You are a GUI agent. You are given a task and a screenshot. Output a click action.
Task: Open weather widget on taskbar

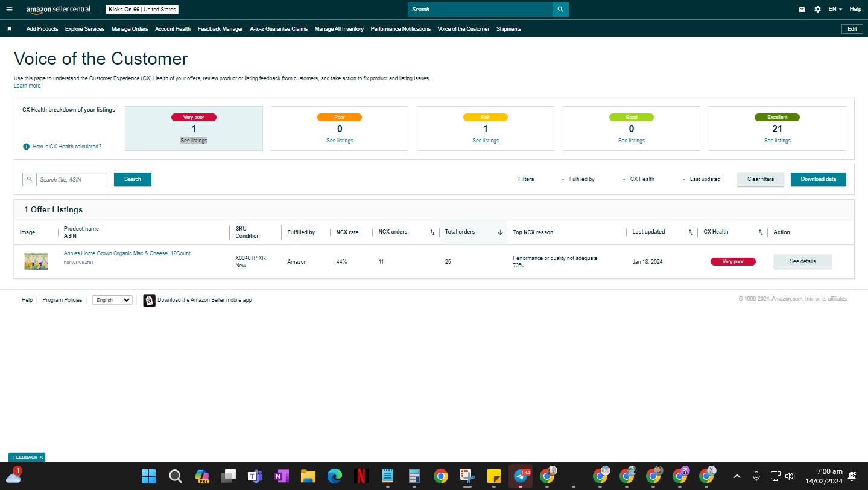pos(13,476)
